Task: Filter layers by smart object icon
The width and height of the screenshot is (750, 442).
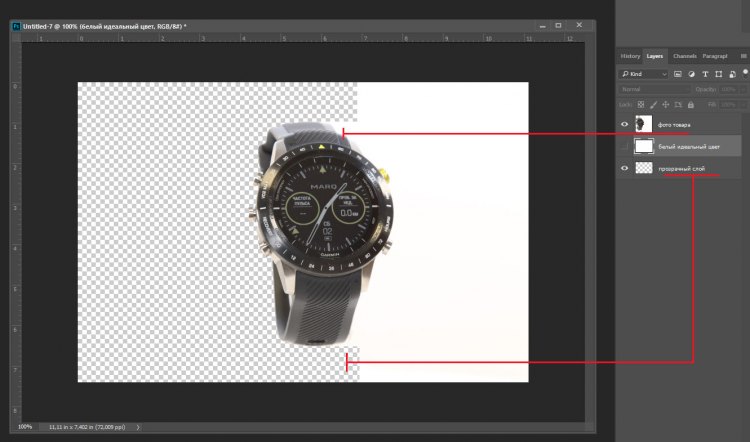Action: pos(732,74)
